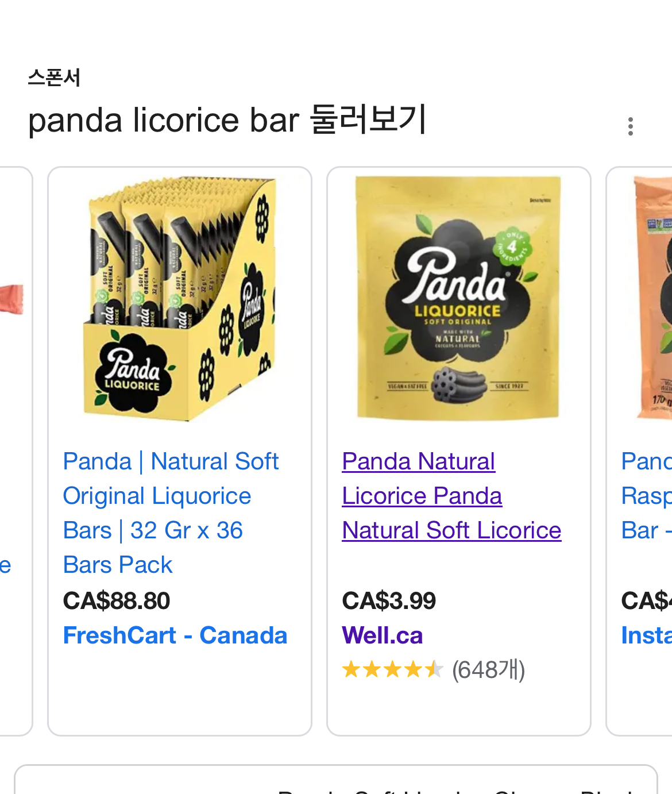Click the Panda liquorice bars box image

point(180,299)
